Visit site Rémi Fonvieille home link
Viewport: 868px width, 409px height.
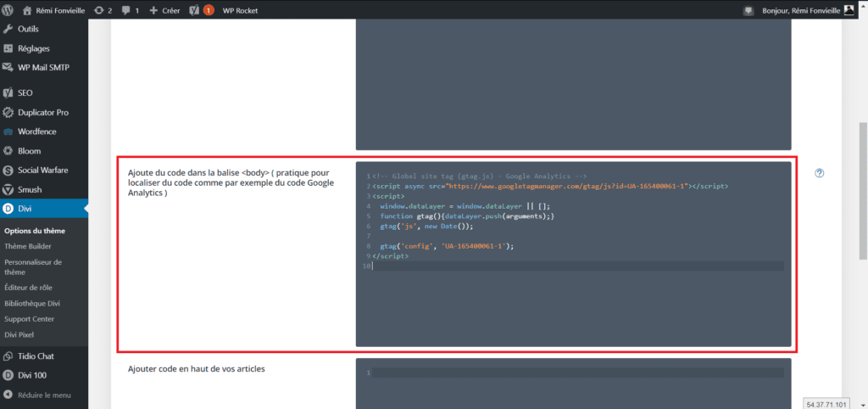point(54,10)
